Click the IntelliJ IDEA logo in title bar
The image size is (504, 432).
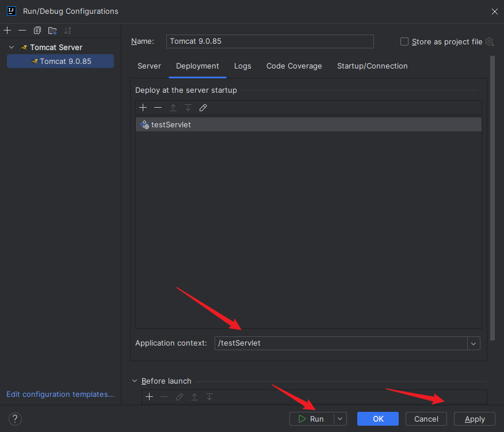(12, 11)
